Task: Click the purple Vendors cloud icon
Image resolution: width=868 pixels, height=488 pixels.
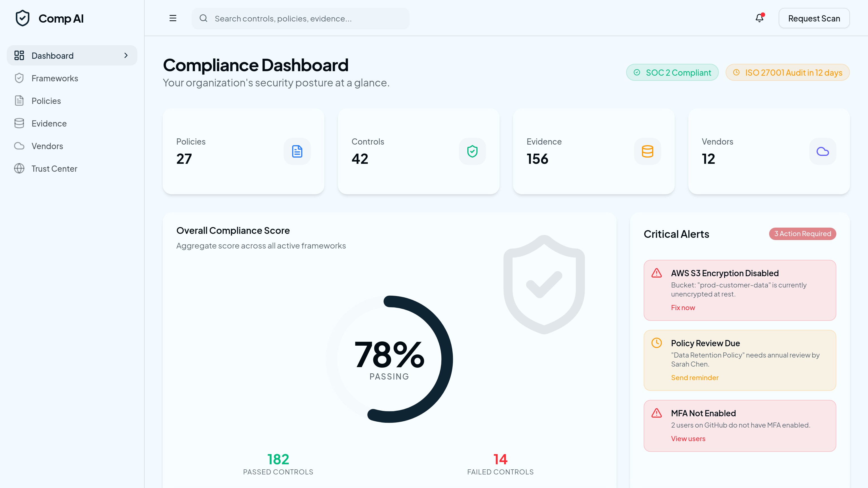Action: coord(823,151)
